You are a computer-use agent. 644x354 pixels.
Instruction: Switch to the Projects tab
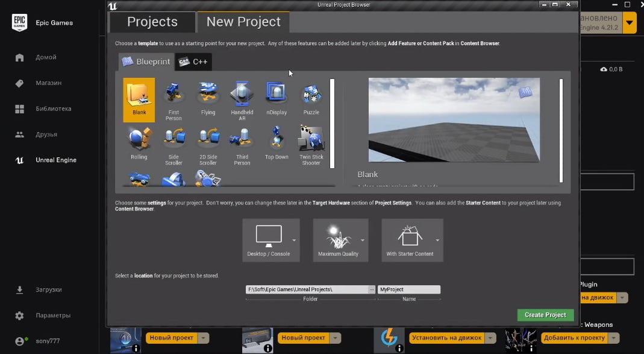pyautogui.click(x=152, y=22)
